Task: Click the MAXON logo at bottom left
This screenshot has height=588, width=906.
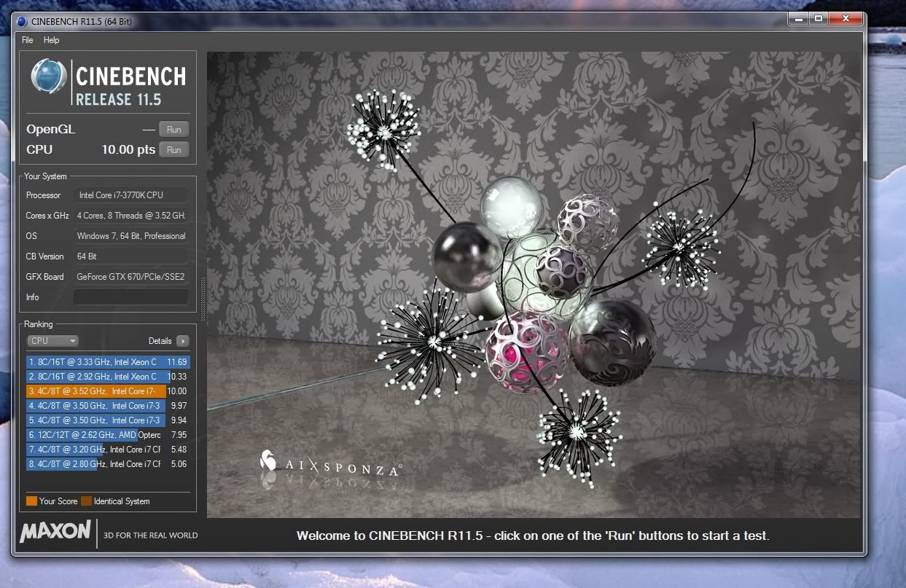Action: pos(55,532)
